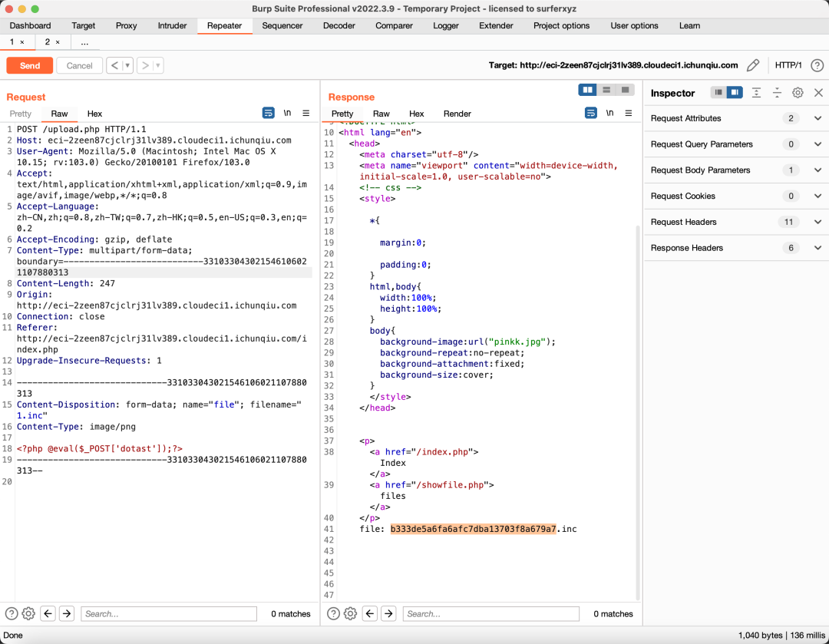Open the Learn tab
This screenshot has width=829, height=644.
(689, 25)
